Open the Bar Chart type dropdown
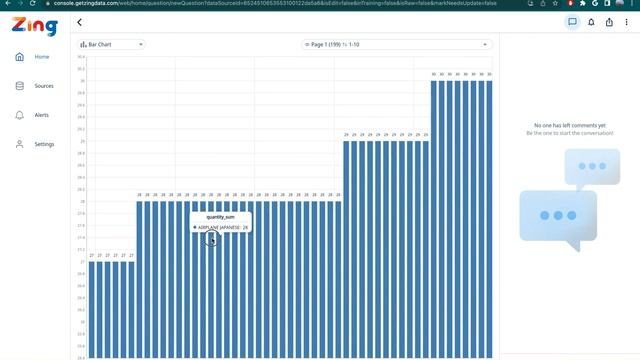Screen dimensions: 640x360 click(x=111, y=44)
